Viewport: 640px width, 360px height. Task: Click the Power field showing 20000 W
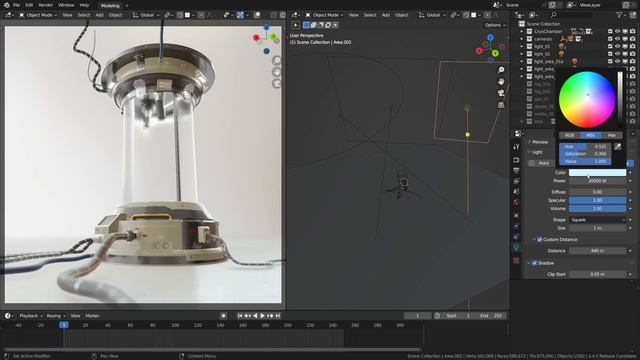coord(597,181)
